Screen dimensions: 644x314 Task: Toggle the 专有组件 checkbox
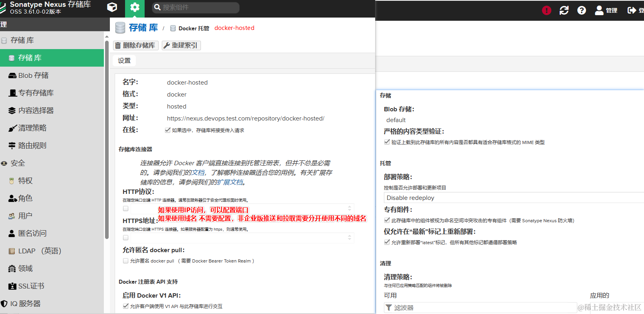coord(387,220)
